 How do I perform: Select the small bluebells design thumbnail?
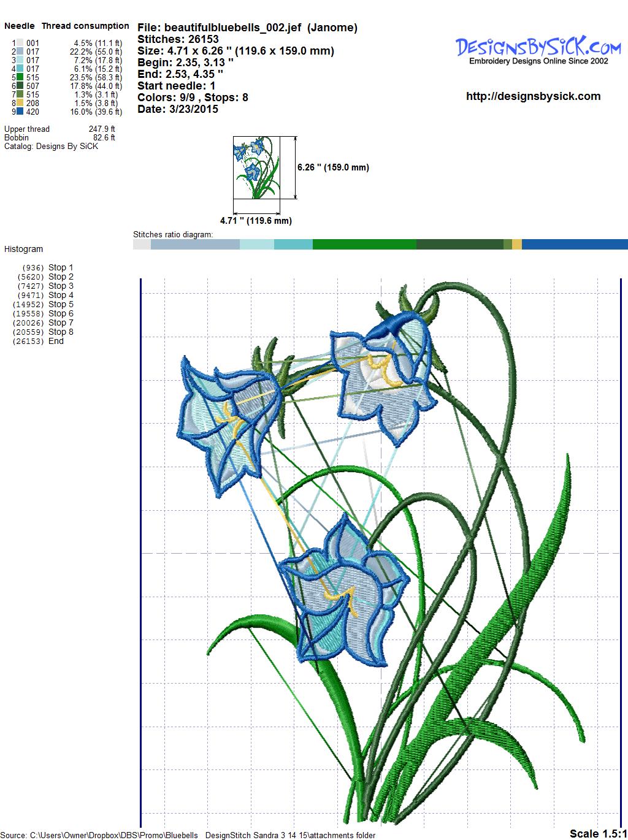pyautogui.click(x=256, y=167)
